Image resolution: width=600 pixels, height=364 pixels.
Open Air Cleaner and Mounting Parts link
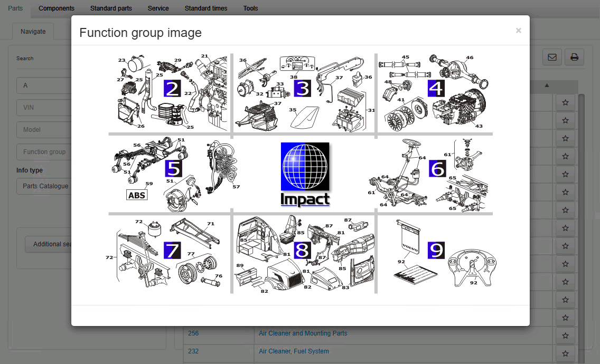point(303,333)
